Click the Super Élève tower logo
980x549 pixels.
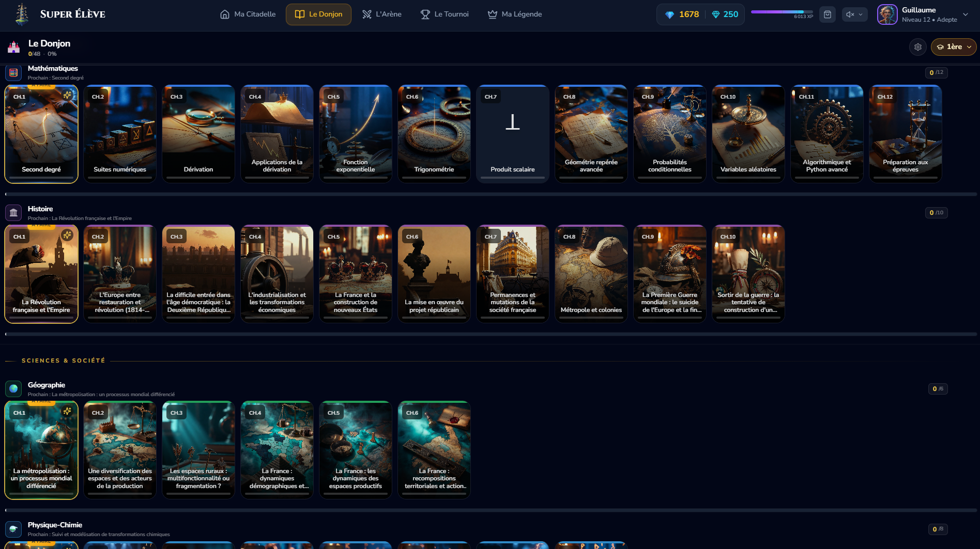point(22,14)
